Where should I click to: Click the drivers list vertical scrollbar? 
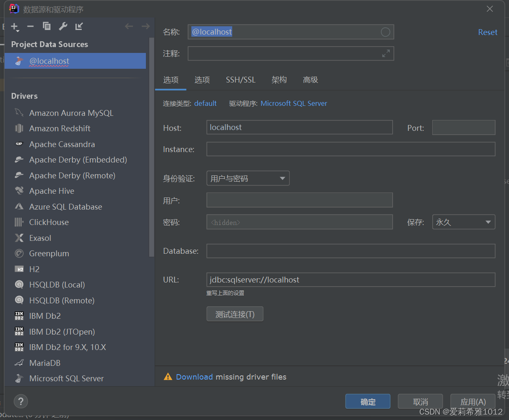tap(151, 148)
